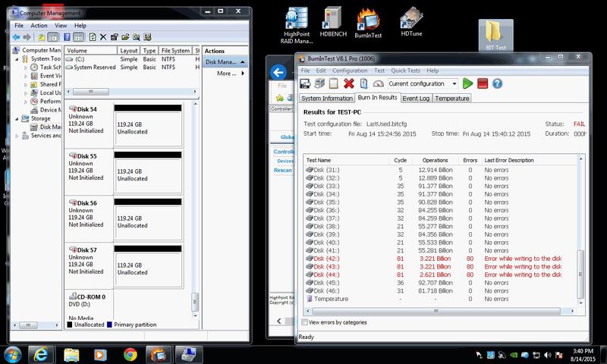Image resolution: width=607 pixels, height=364 pixels.
Task: Click the Properties icon in Computer Management toolbar
Action: (115, 37)
